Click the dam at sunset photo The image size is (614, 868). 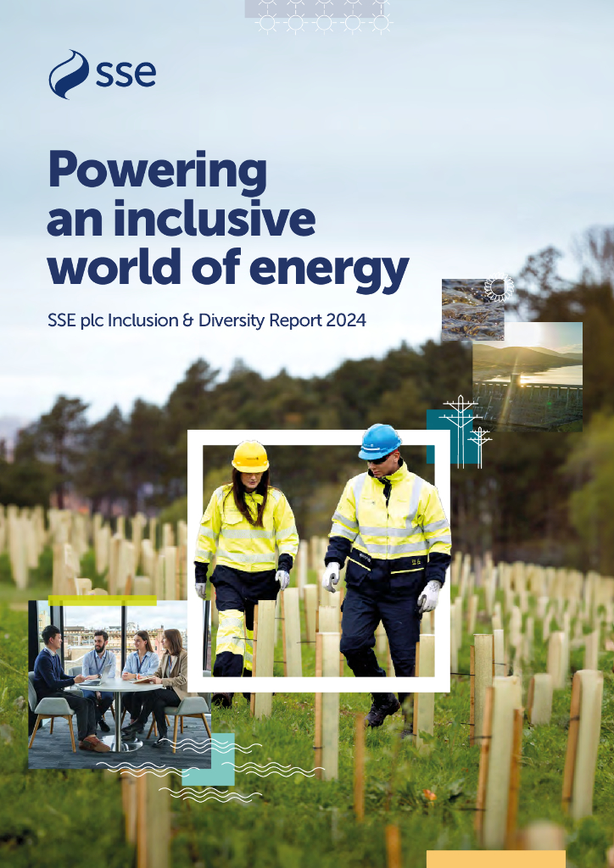point(527,377)
